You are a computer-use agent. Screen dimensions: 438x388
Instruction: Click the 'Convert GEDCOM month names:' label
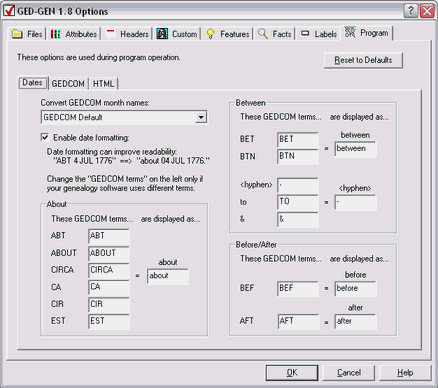tap(95, 103)
